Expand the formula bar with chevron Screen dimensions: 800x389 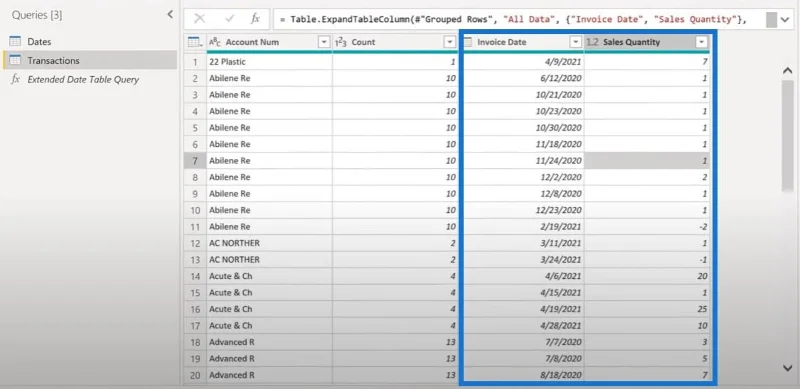tap(785, 19)
